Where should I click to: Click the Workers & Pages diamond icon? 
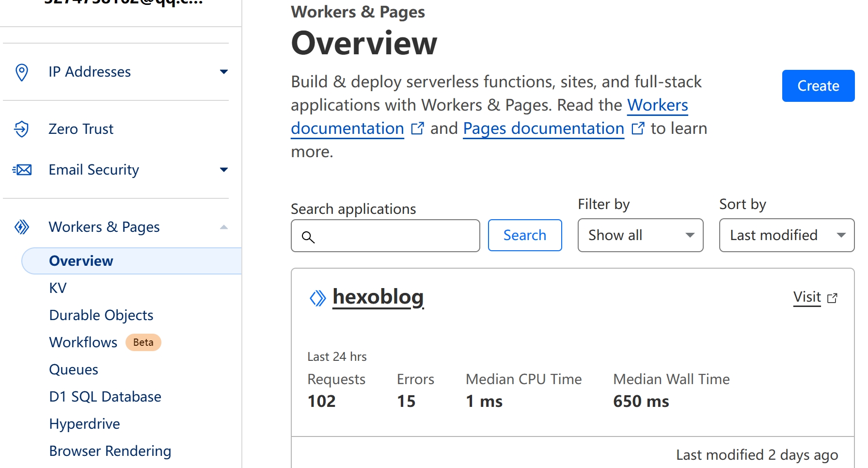click(x=22, y=227)
